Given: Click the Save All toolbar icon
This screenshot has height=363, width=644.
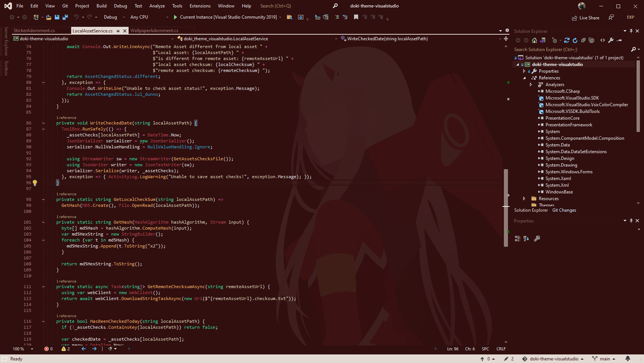Looking at the screenshot, I should (65, 17).
